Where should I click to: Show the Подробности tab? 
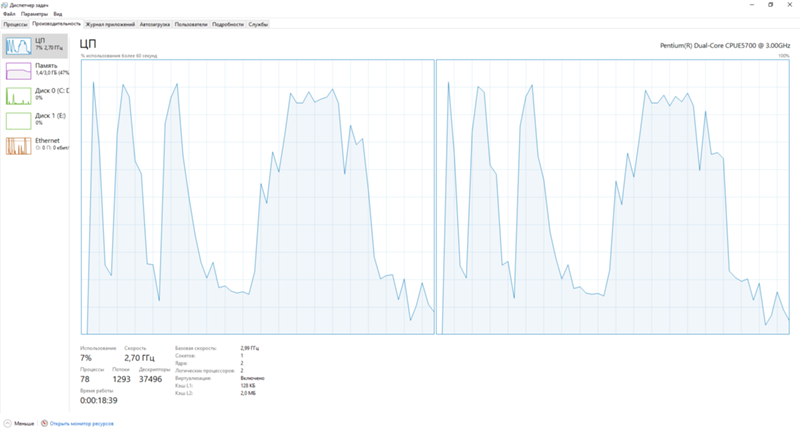click(x=228, y=23)
